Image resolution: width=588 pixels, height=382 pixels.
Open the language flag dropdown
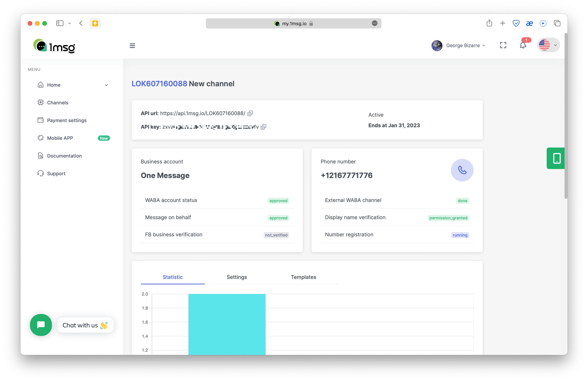click(x=548, y=45)
